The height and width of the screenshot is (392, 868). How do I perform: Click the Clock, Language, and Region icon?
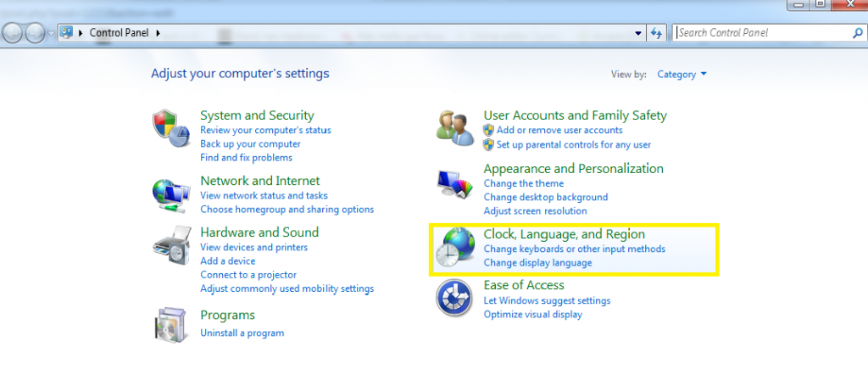455,249
